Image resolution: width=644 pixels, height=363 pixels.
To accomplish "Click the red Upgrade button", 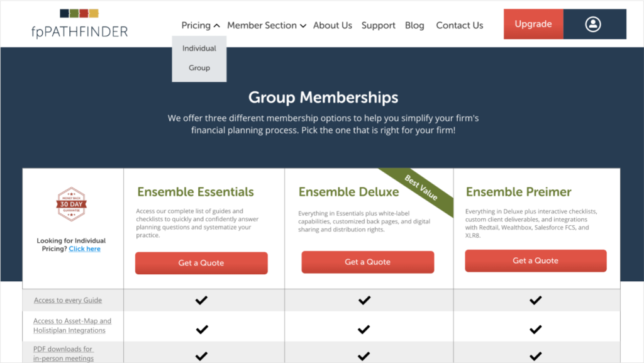I will [533, 25].
